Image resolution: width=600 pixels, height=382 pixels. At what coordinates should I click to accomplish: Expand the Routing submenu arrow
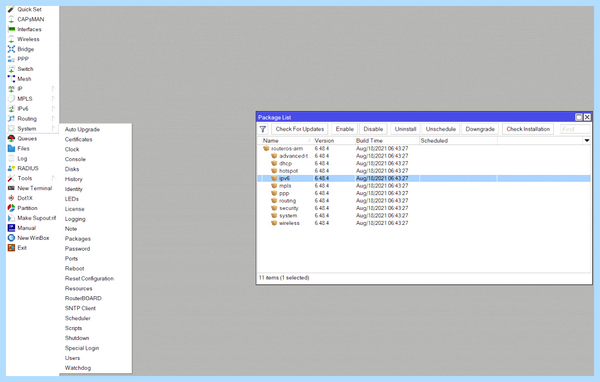53,119
